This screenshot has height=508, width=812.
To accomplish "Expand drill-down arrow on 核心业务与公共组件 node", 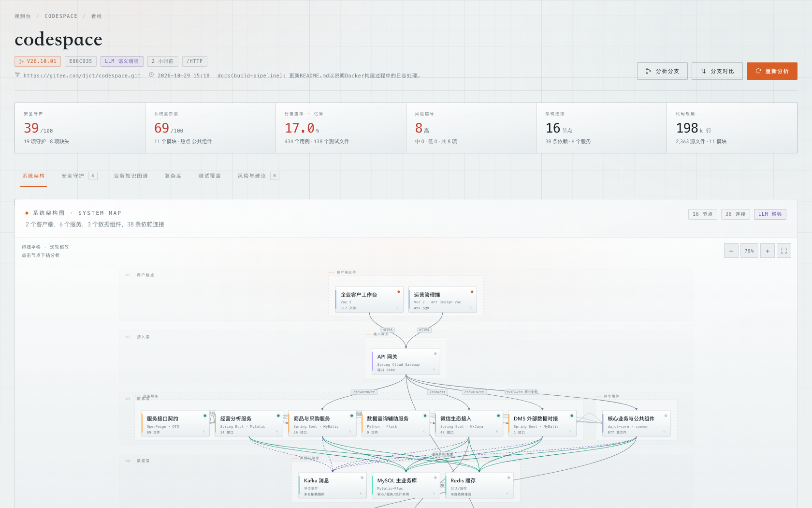I will tap(665, 432).
